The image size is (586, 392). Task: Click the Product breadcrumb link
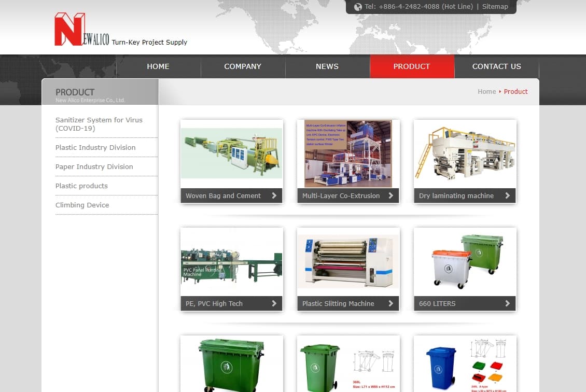pyautogui.click(x=516, y=92)
